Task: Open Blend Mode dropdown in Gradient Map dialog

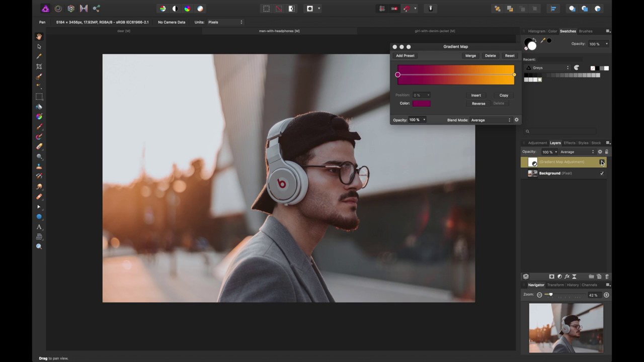Action: pos(491,120)
